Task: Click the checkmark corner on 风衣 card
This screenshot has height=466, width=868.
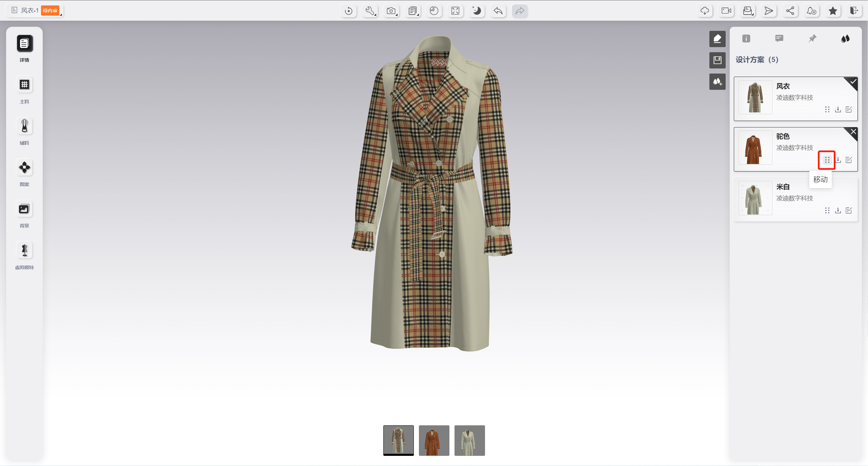Action: pyautogui.click(x=853, y=82)
